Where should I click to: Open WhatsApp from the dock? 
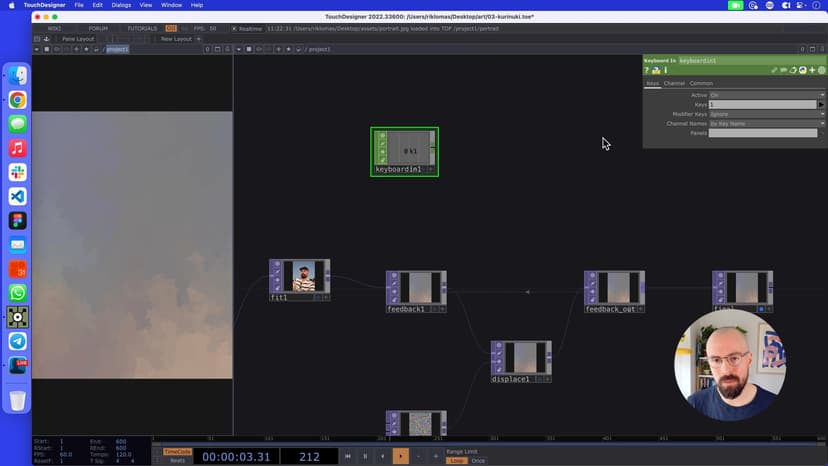click(x=17, y=293)
